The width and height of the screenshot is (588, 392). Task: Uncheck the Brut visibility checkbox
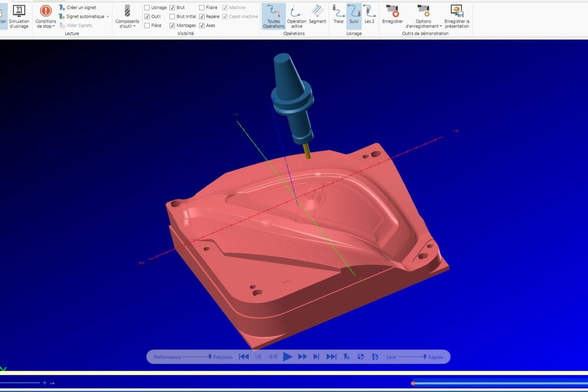click(172, 8)
